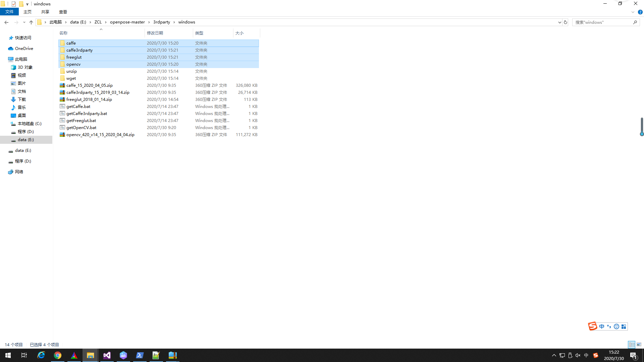Switch to the 查看 ribbon tab
This screenshot has width=644, height=362.
click(63, 12)
